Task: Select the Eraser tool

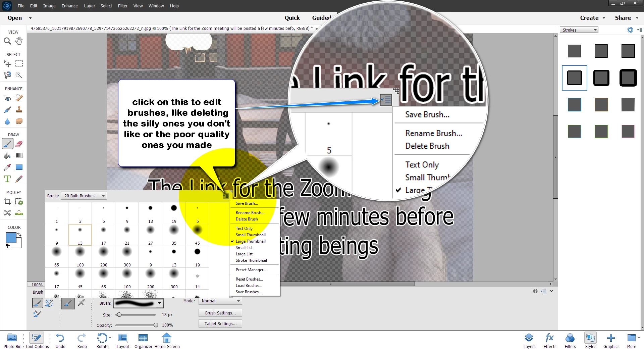Action: pyautogui.click(x=19, y=144)
